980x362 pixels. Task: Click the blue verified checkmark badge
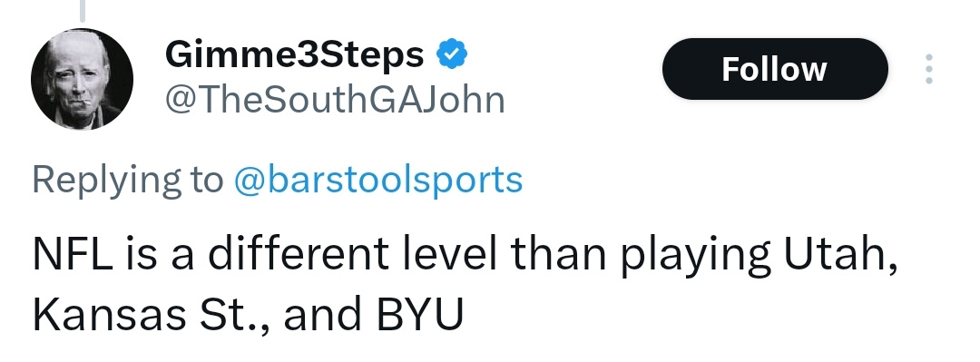[x=452, y=54]
